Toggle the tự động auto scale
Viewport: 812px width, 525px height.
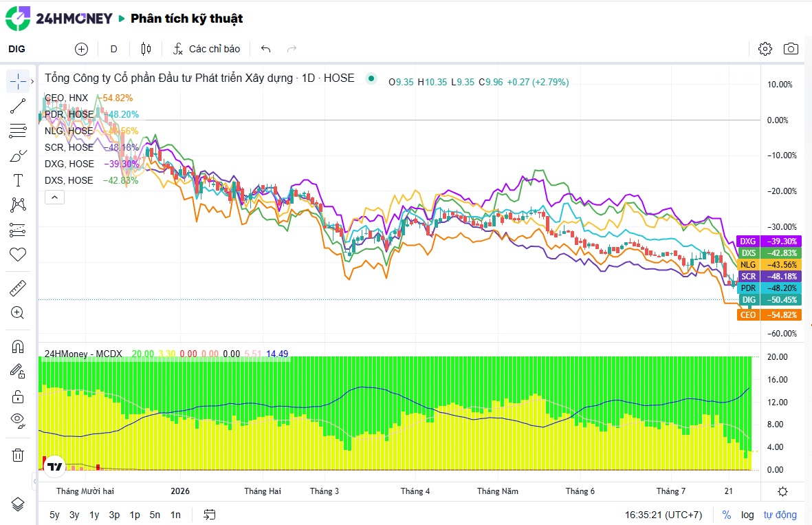(780, 515)
